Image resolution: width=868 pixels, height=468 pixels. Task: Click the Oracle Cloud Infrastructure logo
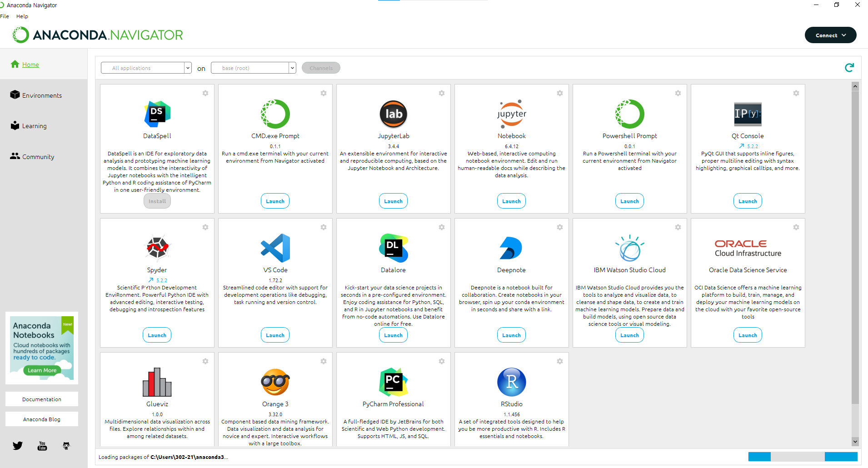tap(748, 248)
